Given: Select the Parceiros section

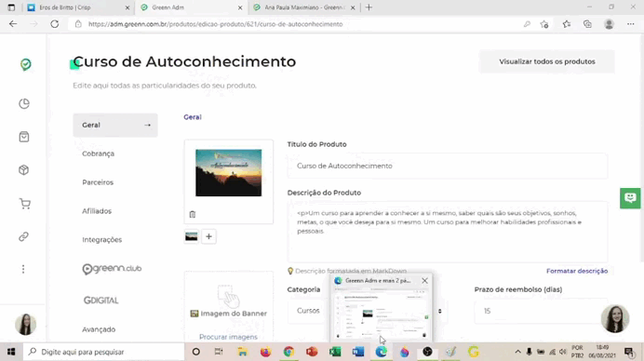Looking at the screenshot, I should click(x=98, y=182).
